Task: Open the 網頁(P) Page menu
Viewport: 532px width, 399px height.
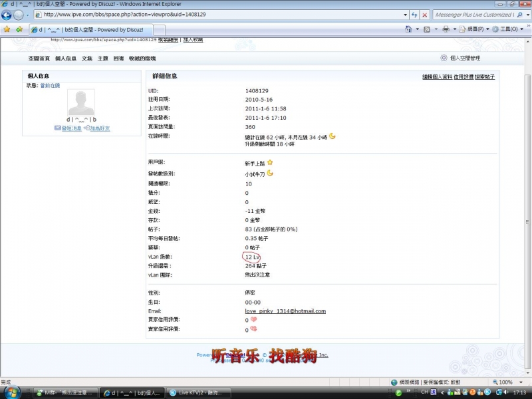Action: 474,29
